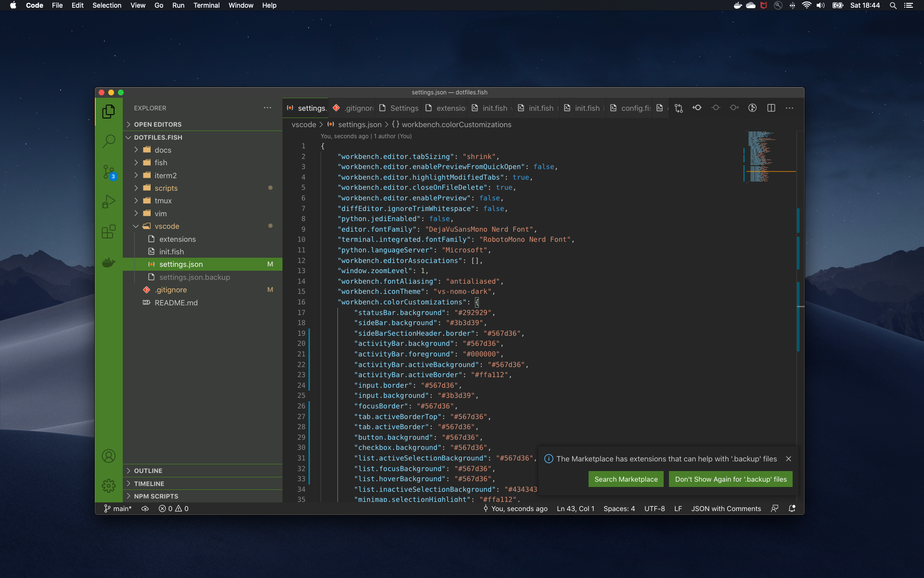Select the JSON with Comments language mode
Screen dimensions: 924x578
[726, 508]
